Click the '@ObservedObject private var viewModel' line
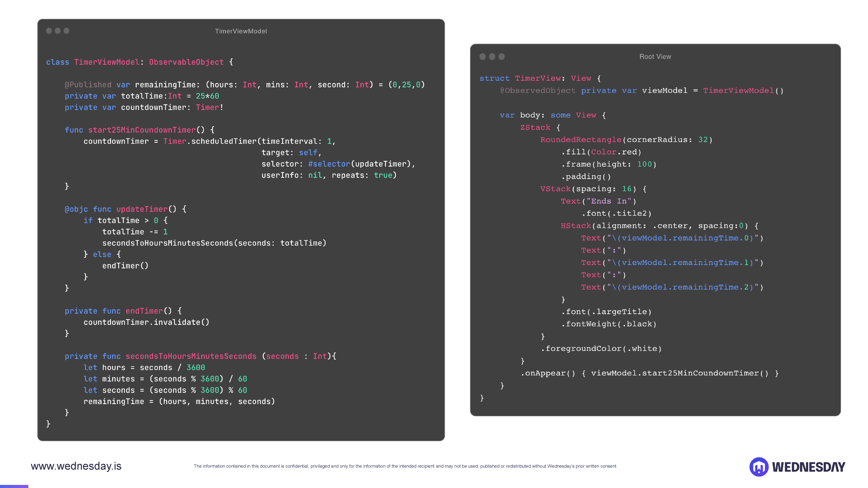 pyautogui.click(x=642, y=91)
